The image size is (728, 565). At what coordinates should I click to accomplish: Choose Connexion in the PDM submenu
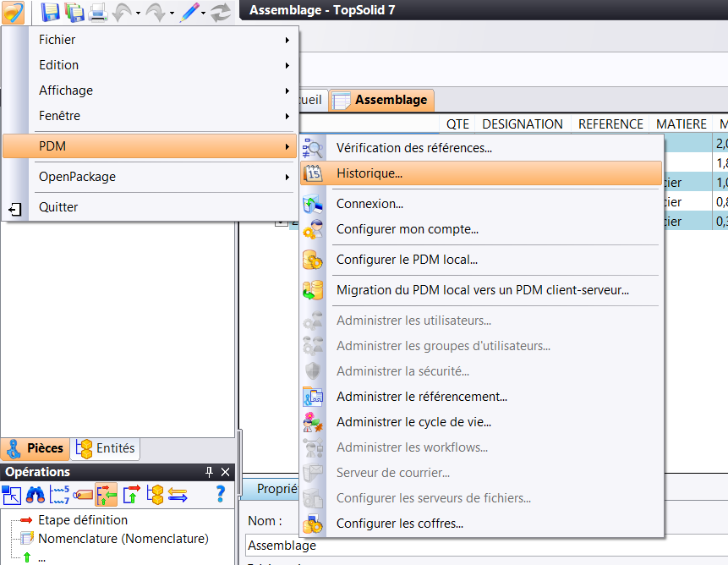coord(481,204)
